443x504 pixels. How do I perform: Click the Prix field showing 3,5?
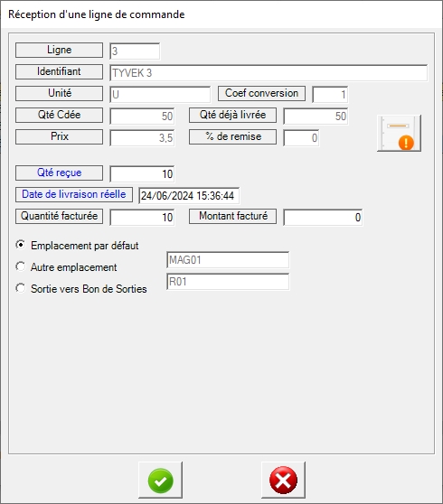142,138
